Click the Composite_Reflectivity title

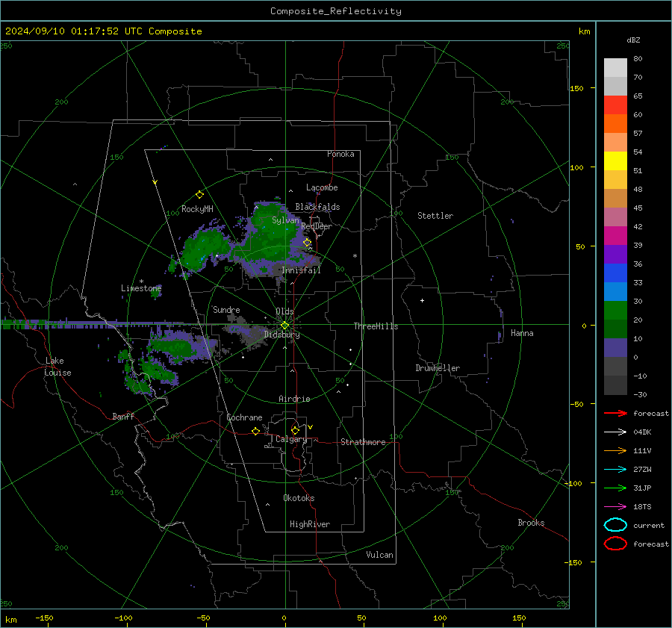tap(336, 11)
